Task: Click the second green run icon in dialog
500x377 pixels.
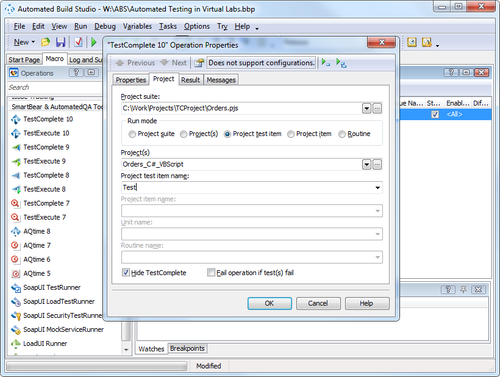Action: coord(341,63)
